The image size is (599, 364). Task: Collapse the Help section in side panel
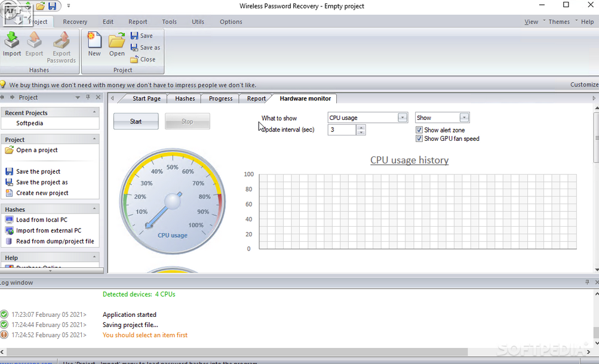(94, 257)
